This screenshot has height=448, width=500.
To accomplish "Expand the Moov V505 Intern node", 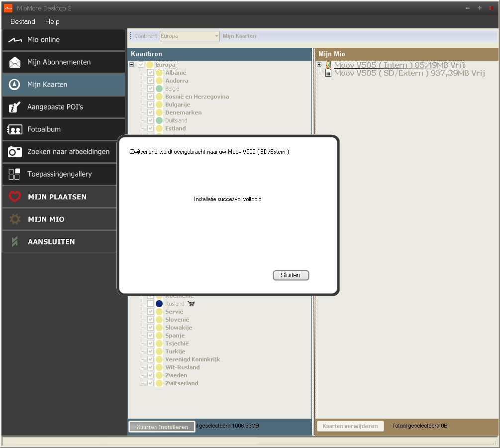I will 319,65.
